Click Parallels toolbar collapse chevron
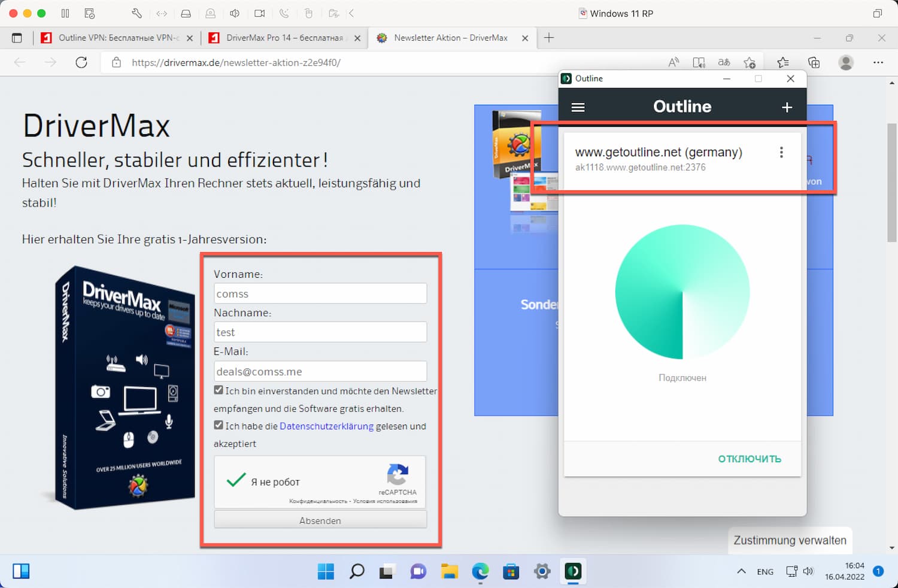The width and height of the screenshot is (898, 588). coord(351,13)
